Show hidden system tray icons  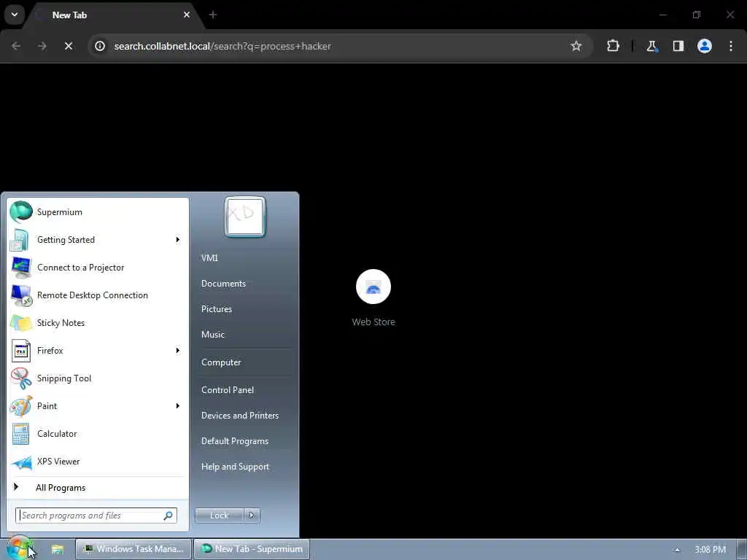pos(677,550)
